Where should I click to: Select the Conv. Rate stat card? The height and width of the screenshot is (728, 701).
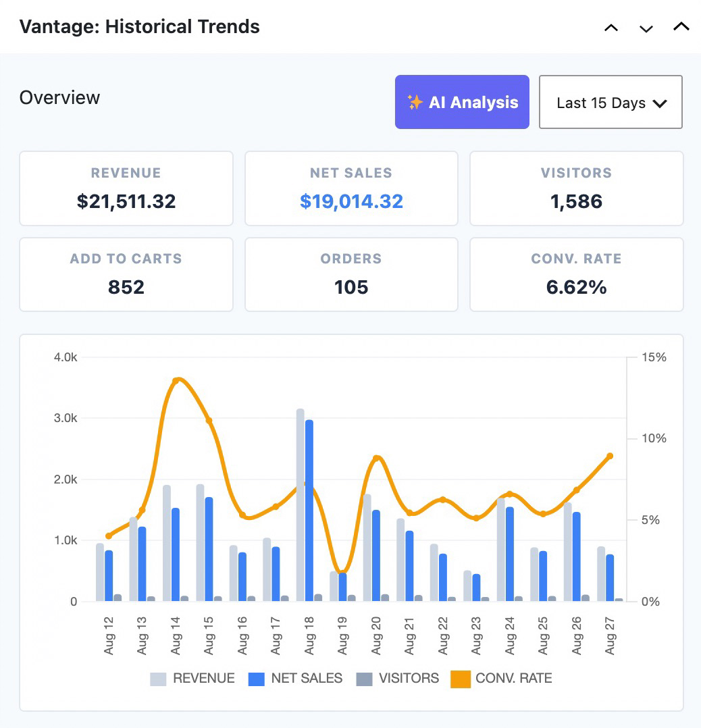click(577, 274)
